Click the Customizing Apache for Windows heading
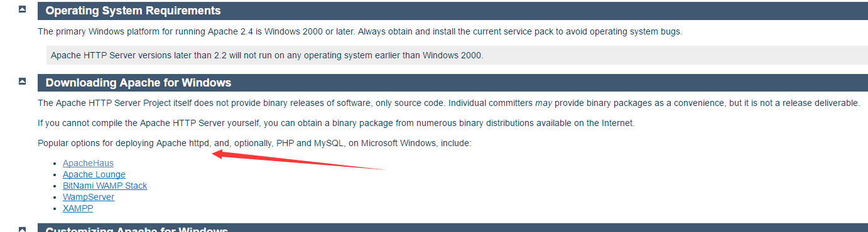The width and height of the screenshot is (868, 232). [x=137, y=229]
